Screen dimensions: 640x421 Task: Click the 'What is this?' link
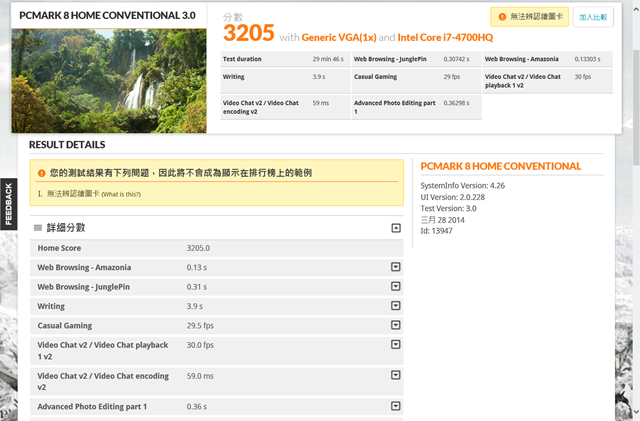pyautogui.click(x=121, y=194)
